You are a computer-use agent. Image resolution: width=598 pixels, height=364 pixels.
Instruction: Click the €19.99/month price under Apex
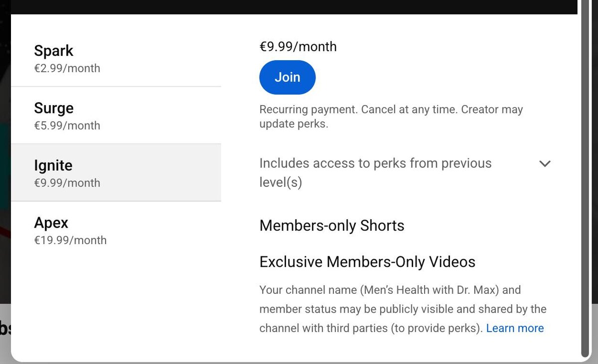(x=70, y=240)
